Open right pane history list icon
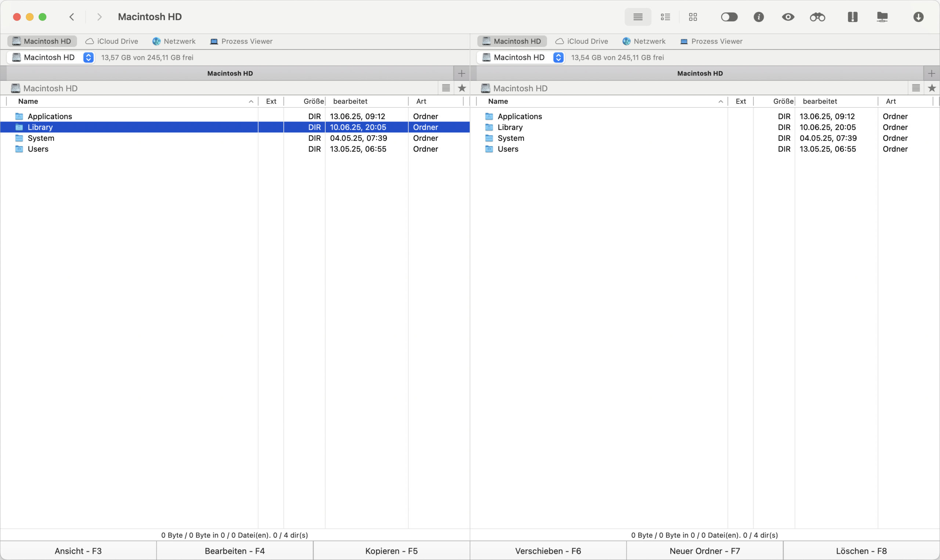Viewport: 940px width, 560px height. click(x=915, y=88)
